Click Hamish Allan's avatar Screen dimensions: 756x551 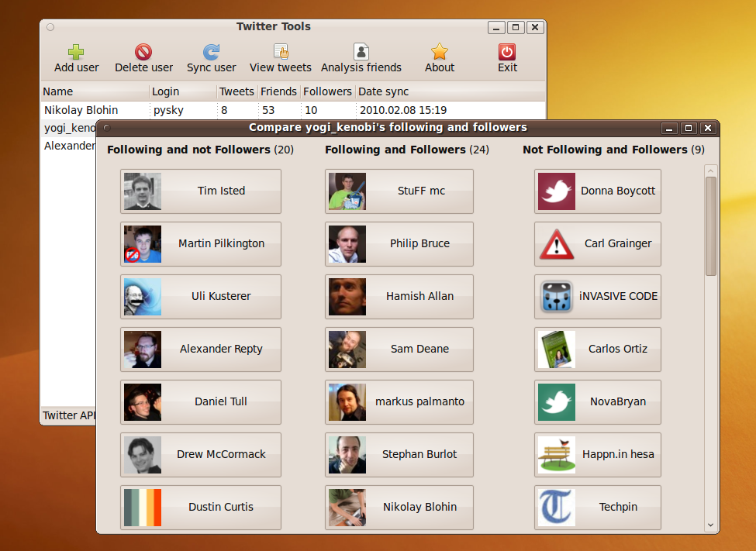click(347, 297)
